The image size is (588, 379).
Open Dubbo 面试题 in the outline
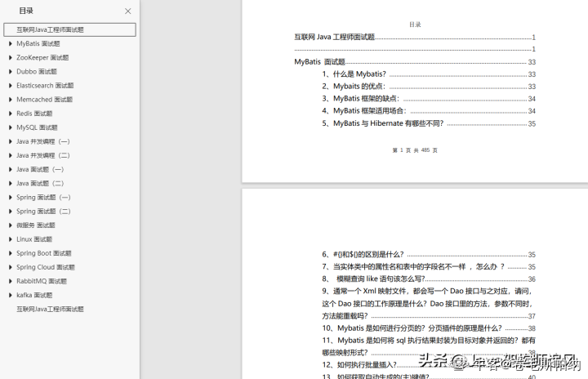pyautogui.click(x=37, y=72)
